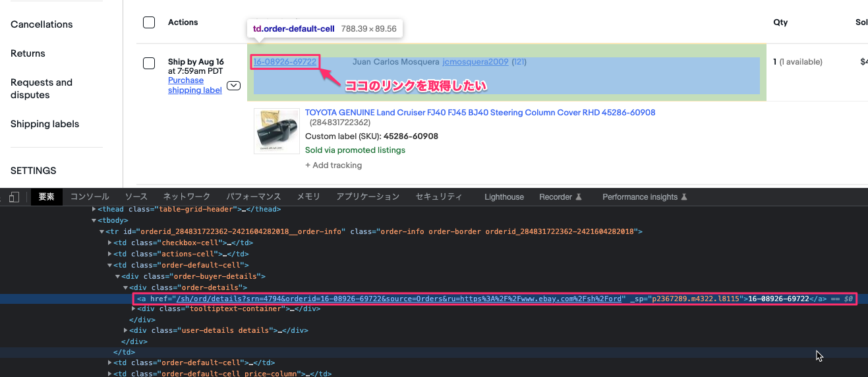The image size is (868, 377).
Task: Open the actions dropdown arrow near Purchase shipping label
Action: pos(233,86)
